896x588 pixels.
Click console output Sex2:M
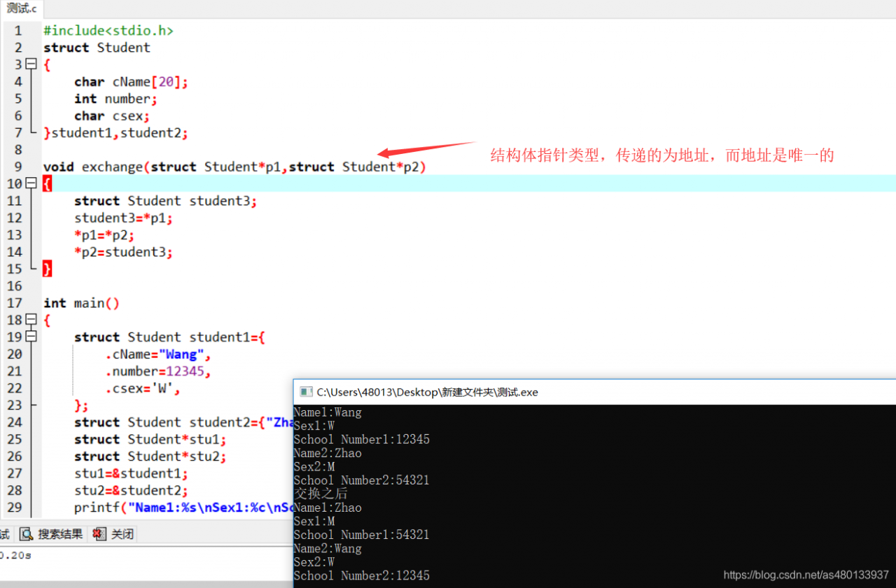click(x=314, y=467)
